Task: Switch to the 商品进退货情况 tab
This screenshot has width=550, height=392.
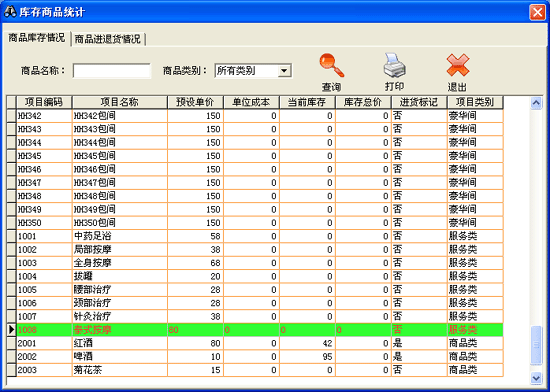Action: click(107, 39)
